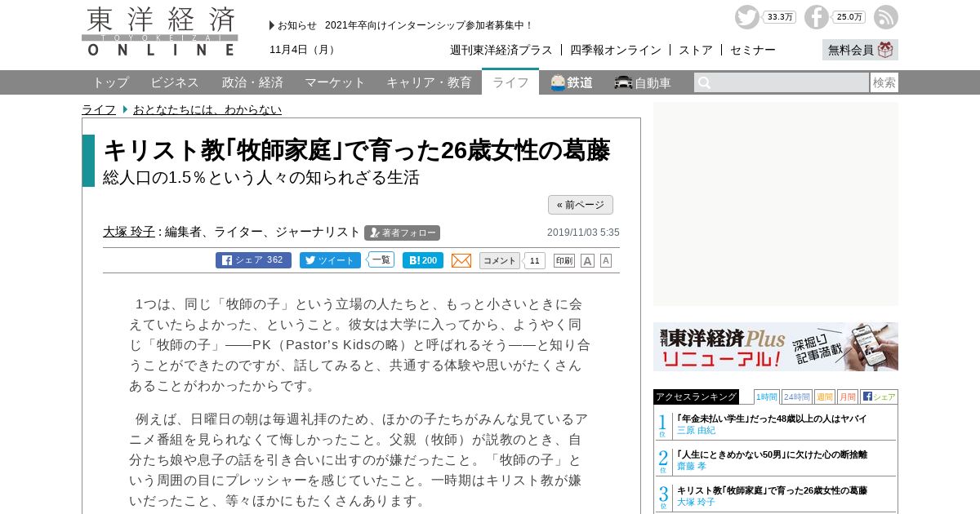Open the お知らせ internship notice link
This screenshot has width=980, height=514.
tap(429, 25)
